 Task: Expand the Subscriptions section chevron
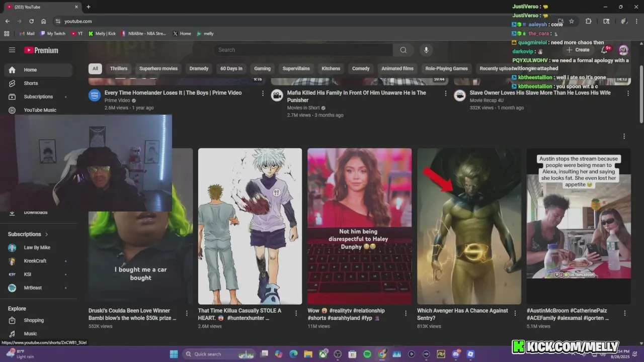tap(47, 234)
